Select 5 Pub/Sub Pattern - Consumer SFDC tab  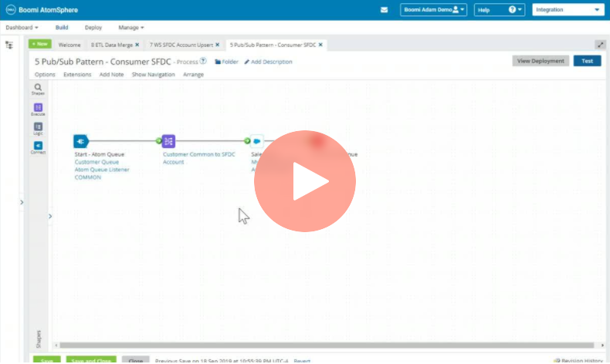273,45
